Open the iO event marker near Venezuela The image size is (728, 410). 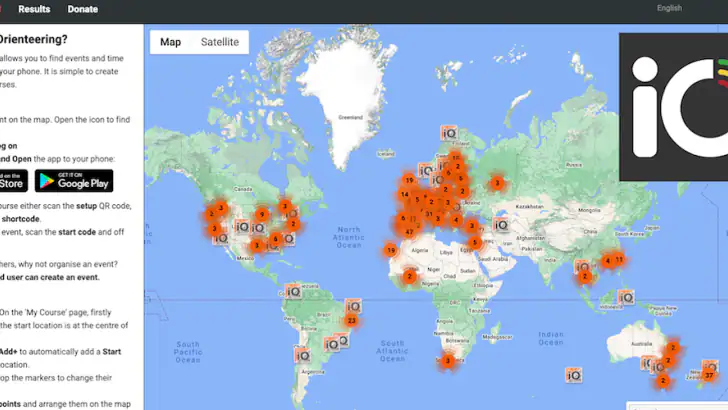point(293,292)
